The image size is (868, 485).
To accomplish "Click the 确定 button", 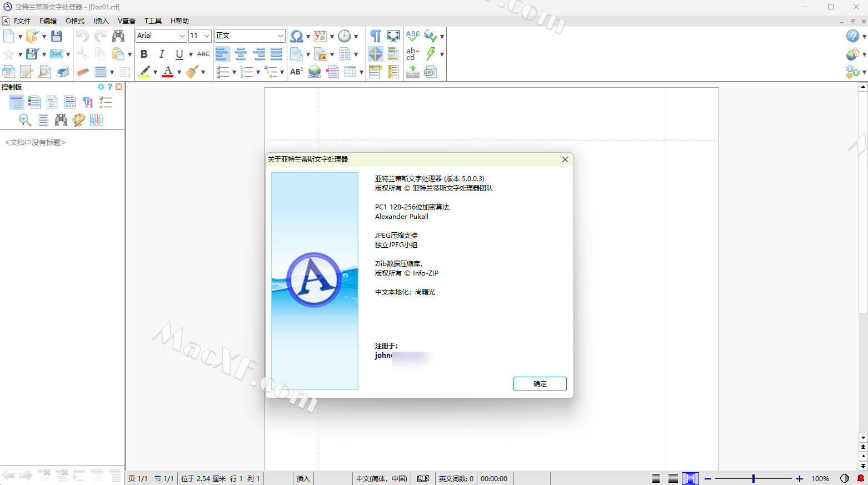I will [x=540, y=384].
